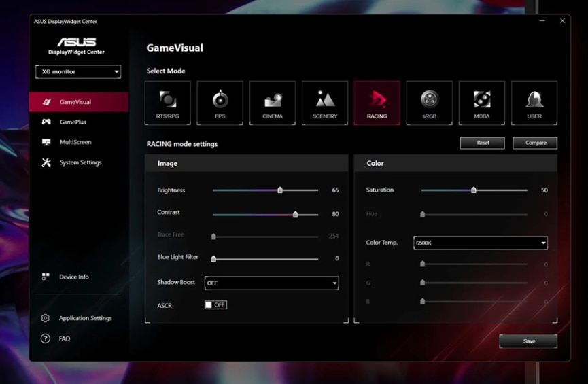
Task: Open the GamePlus menu item
Action: click(79, 122)
